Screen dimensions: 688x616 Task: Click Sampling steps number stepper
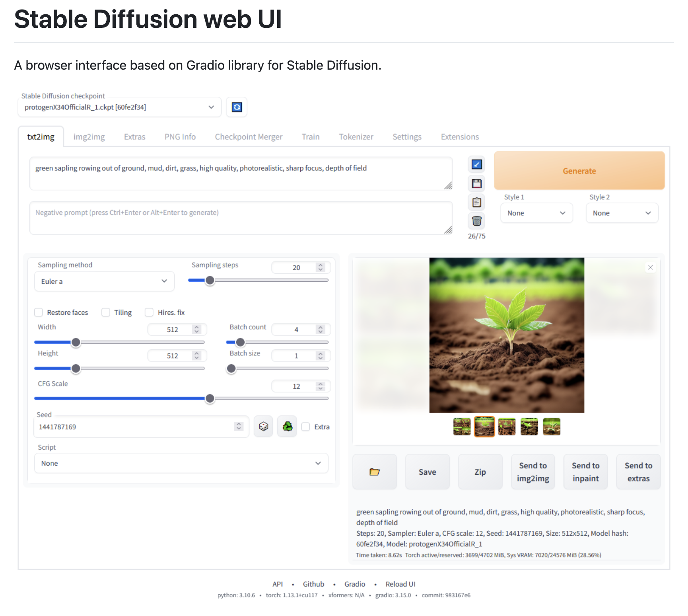321,267
